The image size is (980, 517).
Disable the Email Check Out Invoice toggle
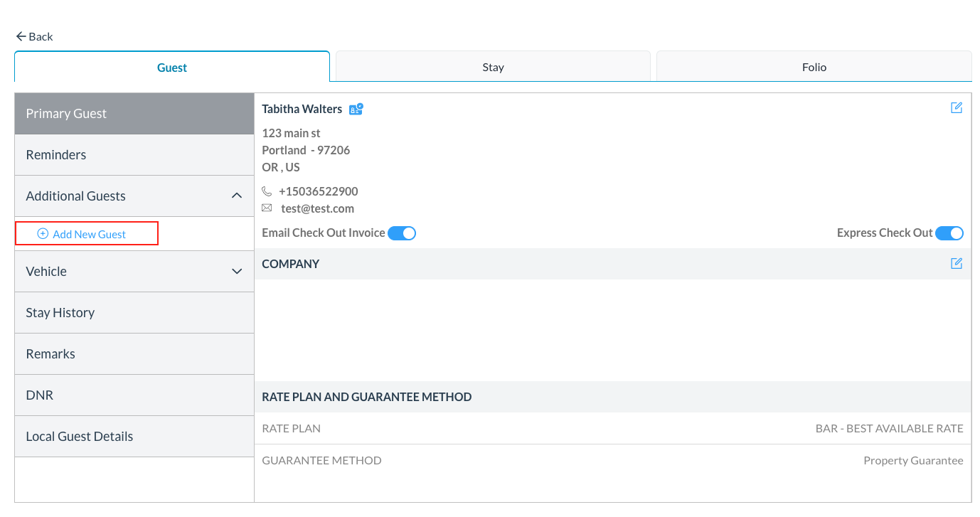click(402, 233)
